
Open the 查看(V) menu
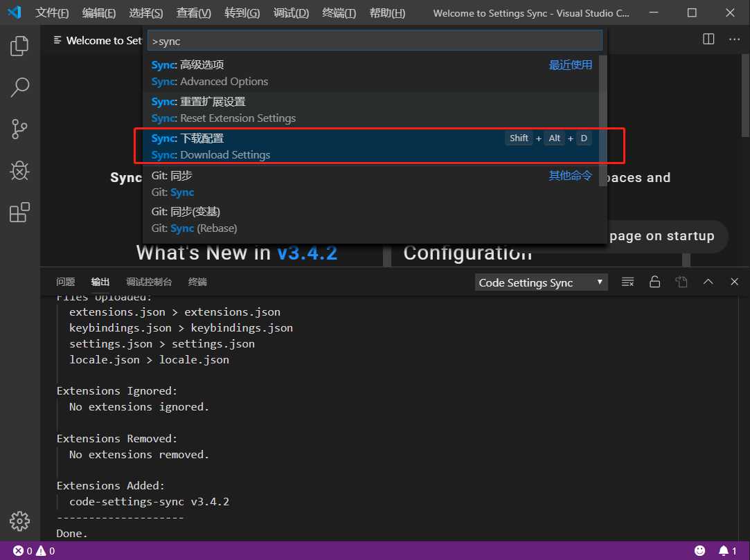click(x=194, y=13)
